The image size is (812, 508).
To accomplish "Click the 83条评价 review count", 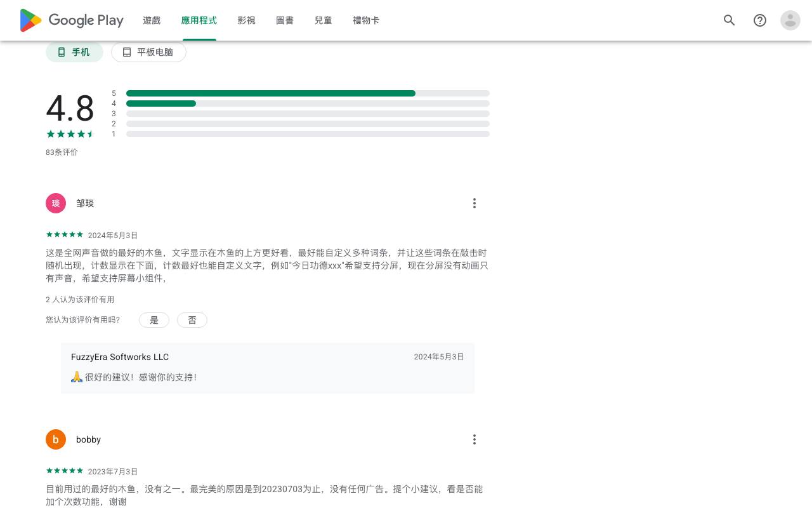I will (x=62, y=152).
